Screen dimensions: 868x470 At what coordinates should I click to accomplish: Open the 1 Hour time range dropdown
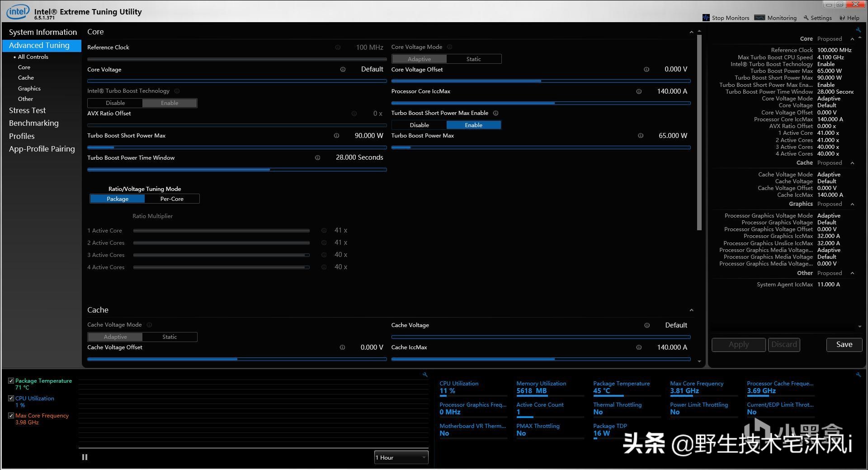click(x=401, y=457)
